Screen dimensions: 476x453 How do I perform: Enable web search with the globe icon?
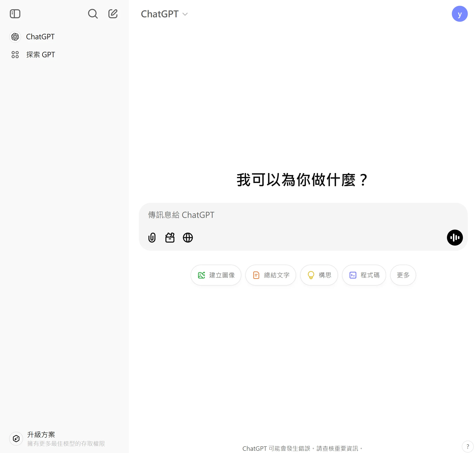tap(188, 237)
